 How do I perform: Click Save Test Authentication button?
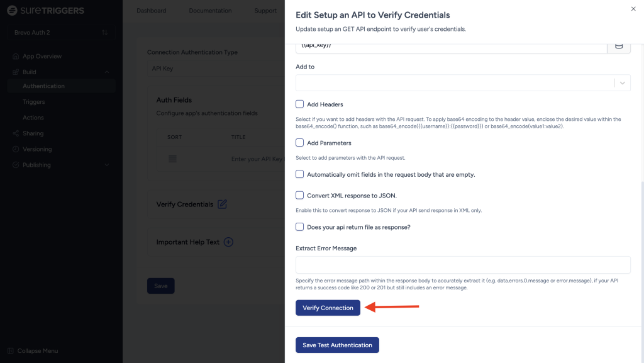[x=337, y=345]
